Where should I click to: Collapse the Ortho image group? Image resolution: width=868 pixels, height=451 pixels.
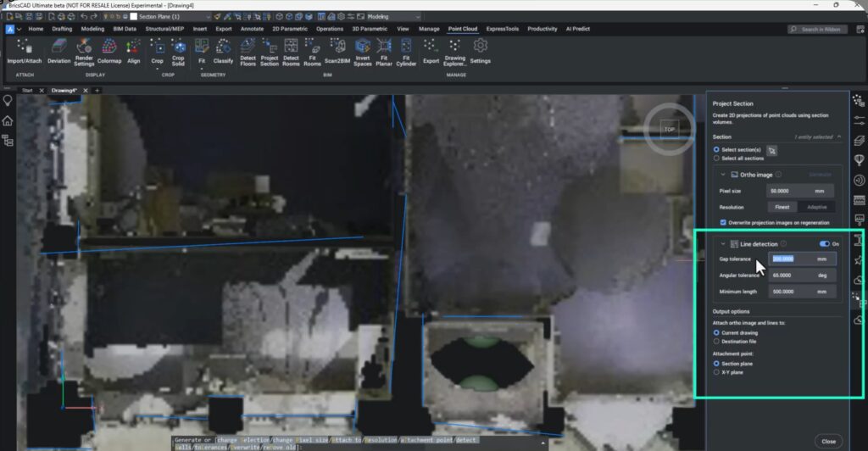pyautogui.click(x=722, y=175)
